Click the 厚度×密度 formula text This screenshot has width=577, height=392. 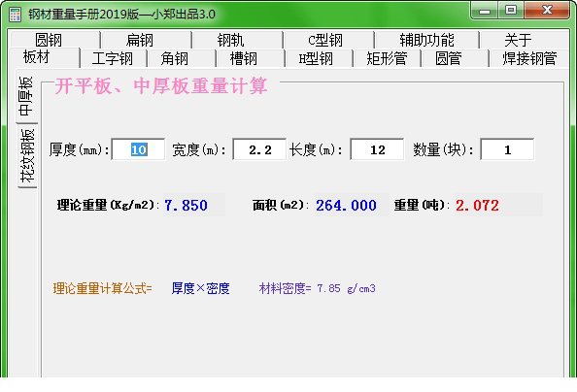pyautogui.click(x=200, y=288)
